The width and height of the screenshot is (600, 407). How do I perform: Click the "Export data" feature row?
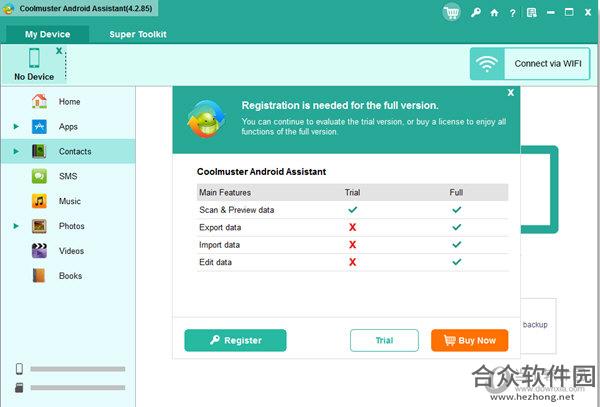pos(352,227)
